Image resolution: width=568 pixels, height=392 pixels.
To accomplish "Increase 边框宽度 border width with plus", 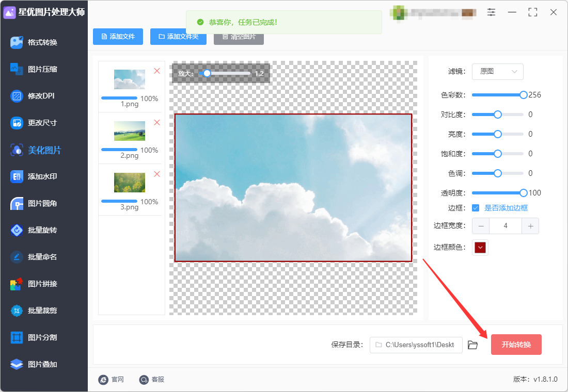I will click(x=530, y=226).
